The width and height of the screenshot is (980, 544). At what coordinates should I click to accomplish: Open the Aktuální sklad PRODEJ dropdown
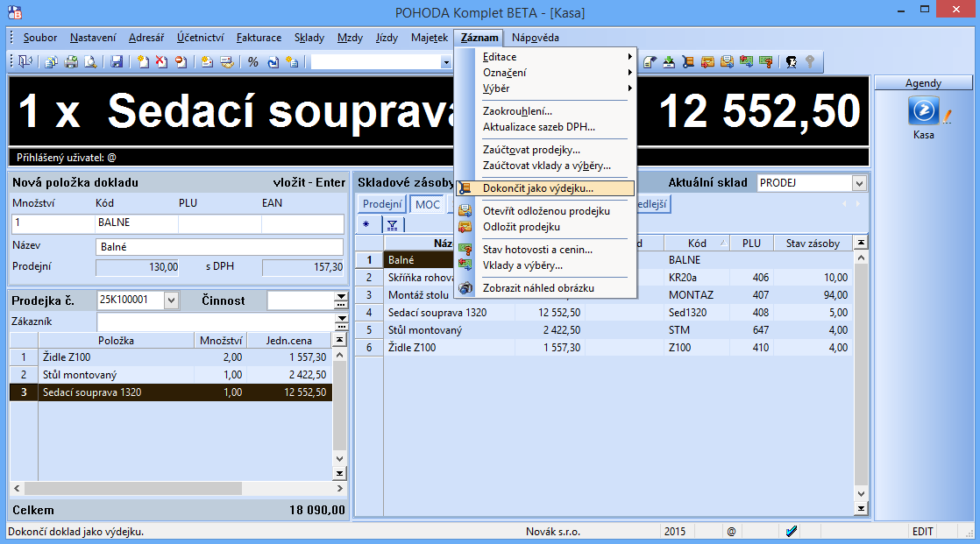point(859,184)
